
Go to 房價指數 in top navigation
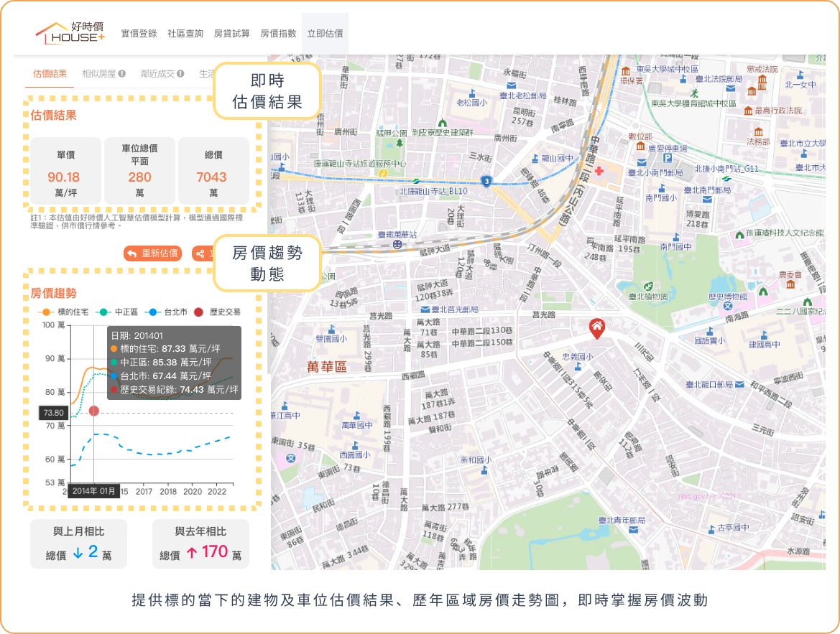[x=278, y=34]
